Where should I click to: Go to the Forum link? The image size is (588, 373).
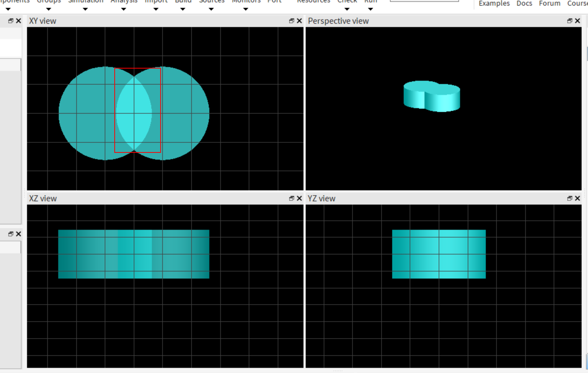[549, 3]
